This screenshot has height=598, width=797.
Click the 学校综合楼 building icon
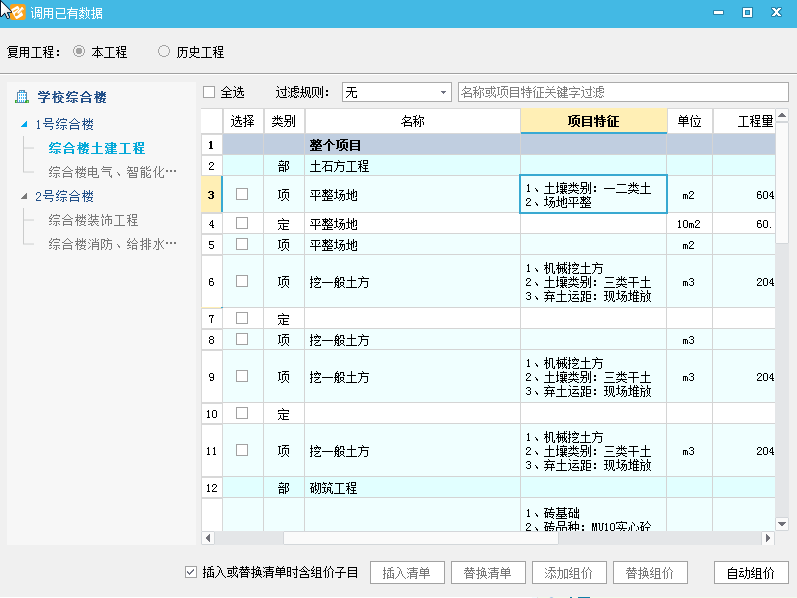click(x=22, y=97)
